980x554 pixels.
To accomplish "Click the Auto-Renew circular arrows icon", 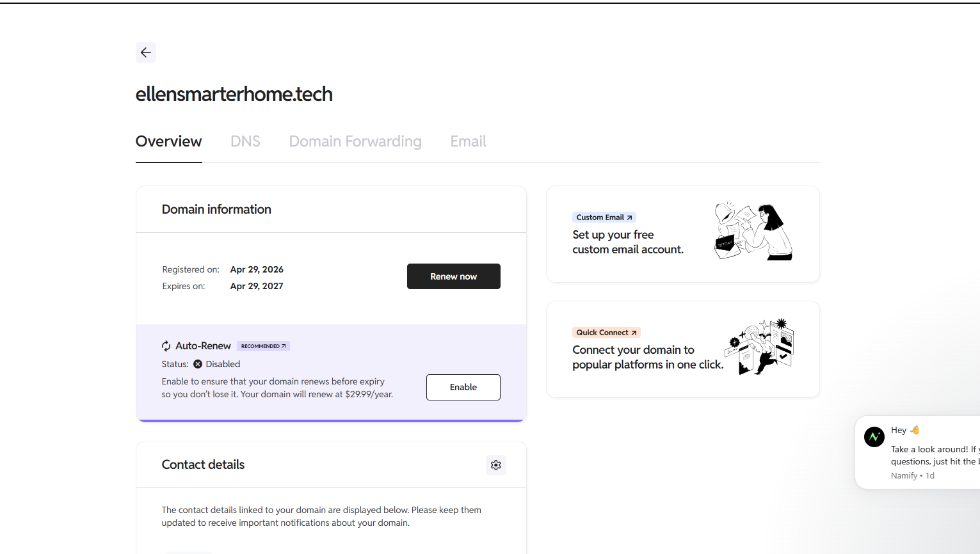I will coord(166,346).
